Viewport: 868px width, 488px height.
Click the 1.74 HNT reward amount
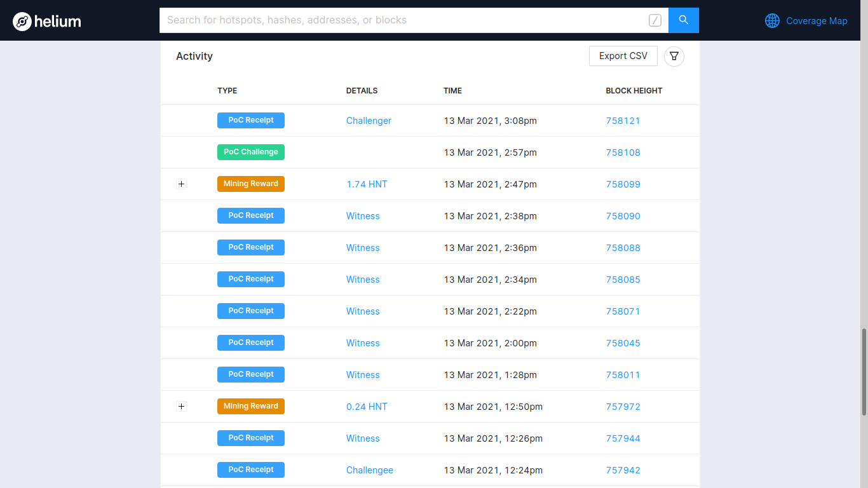(367, 184)
